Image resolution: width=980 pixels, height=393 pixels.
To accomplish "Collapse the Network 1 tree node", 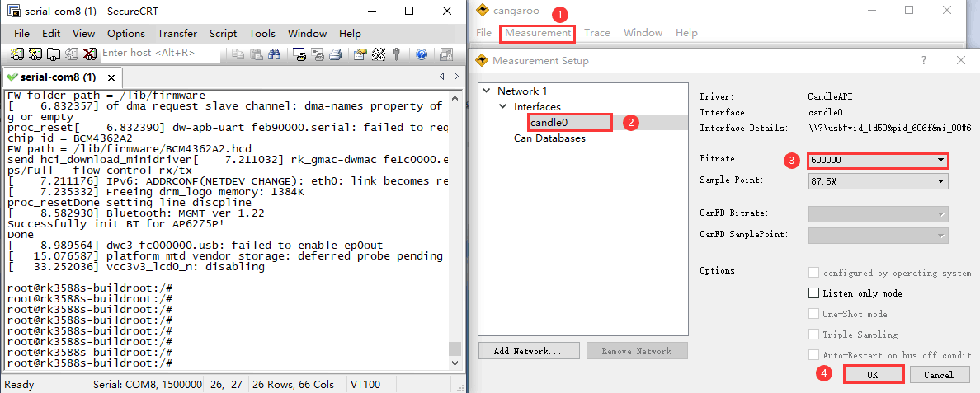I will point(488,91).
